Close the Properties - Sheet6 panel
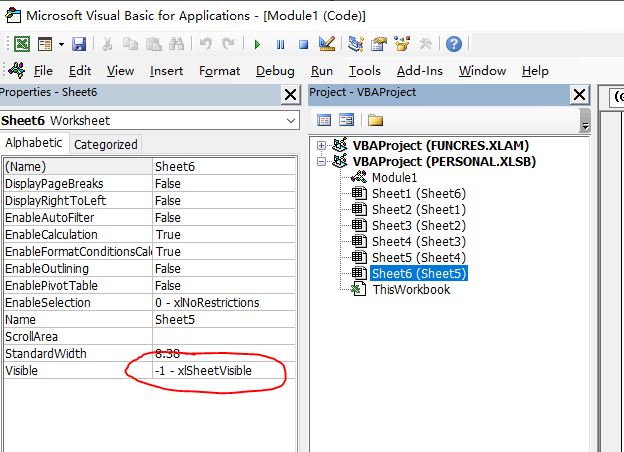 click(291, 95)
